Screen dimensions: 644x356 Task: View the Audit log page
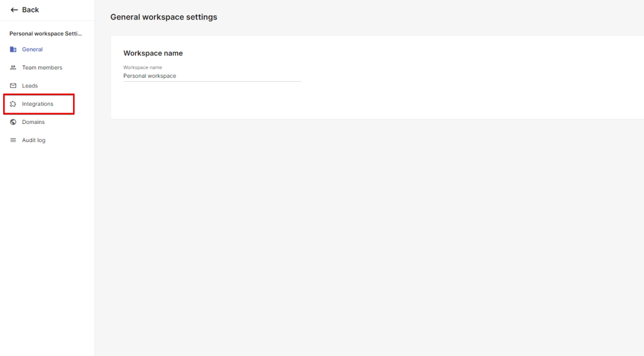[34, 141]
